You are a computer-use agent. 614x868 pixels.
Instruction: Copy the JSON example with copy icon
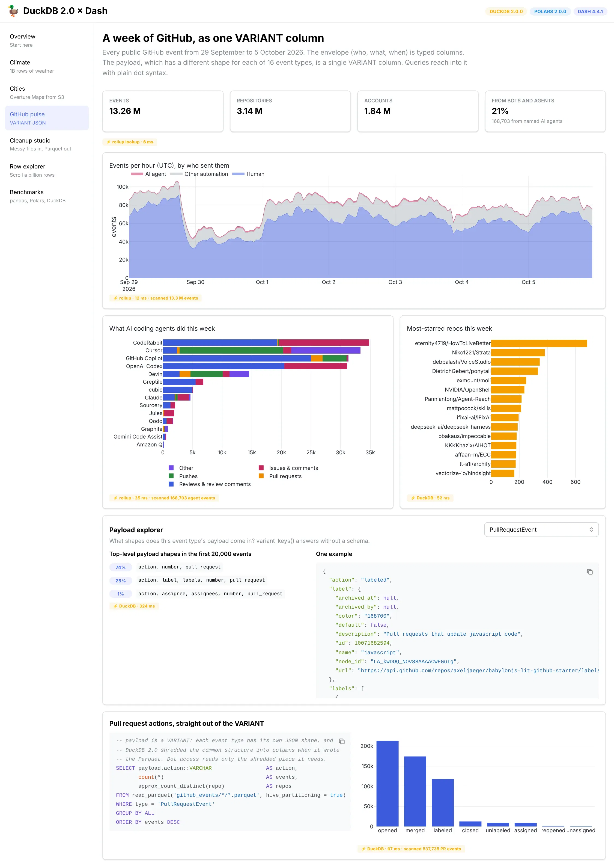click(589, 571)
